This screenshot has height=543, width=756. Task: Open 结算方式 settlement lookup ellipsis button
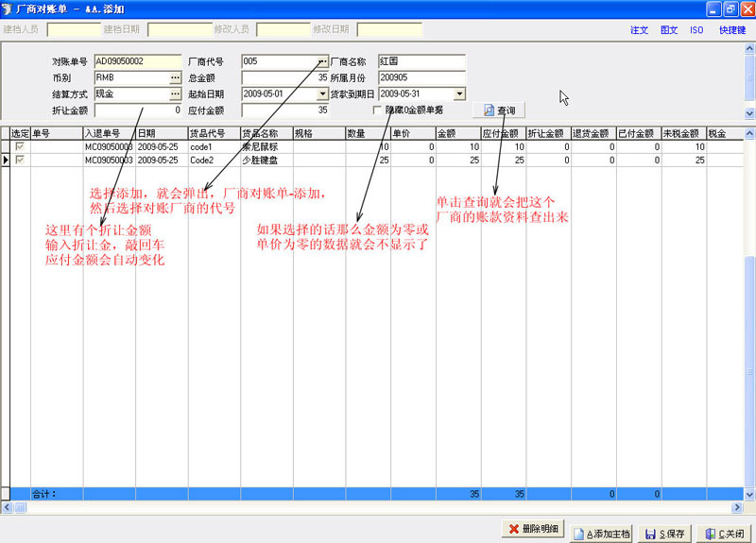(175, 93)
